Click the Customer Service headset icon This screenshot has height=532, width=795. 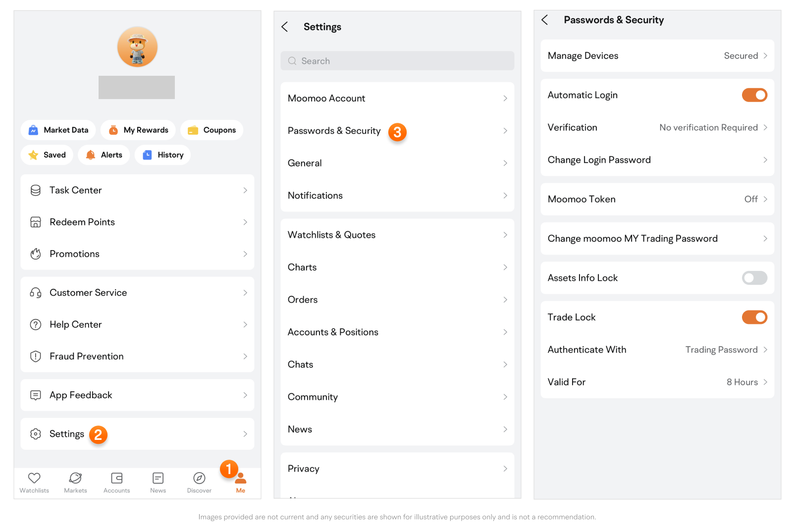pos(36,293)
